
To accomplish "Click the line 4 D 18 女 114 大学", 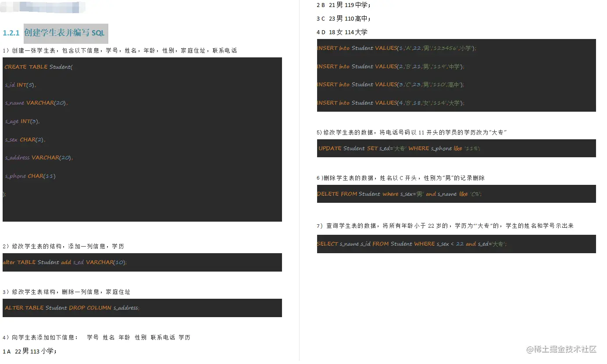I will (342, 32).
